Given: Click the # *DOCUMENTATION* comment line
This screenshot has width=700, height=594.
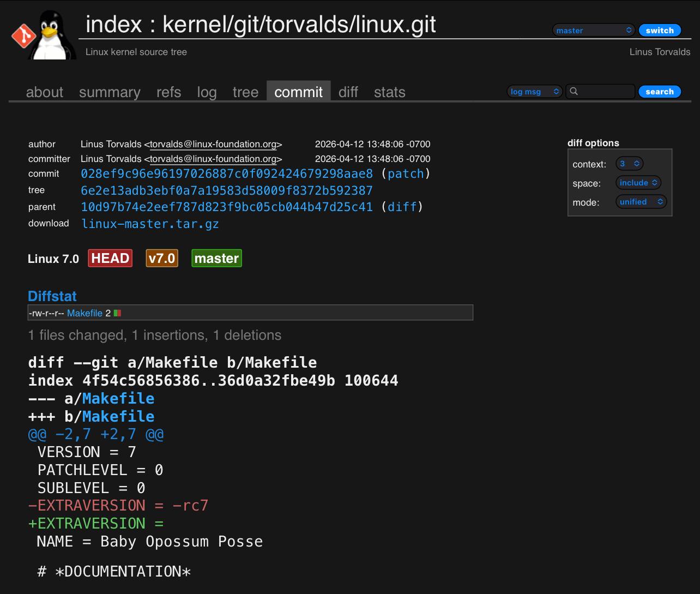Looking at the screenshot, I should click(x=114, y=572).
